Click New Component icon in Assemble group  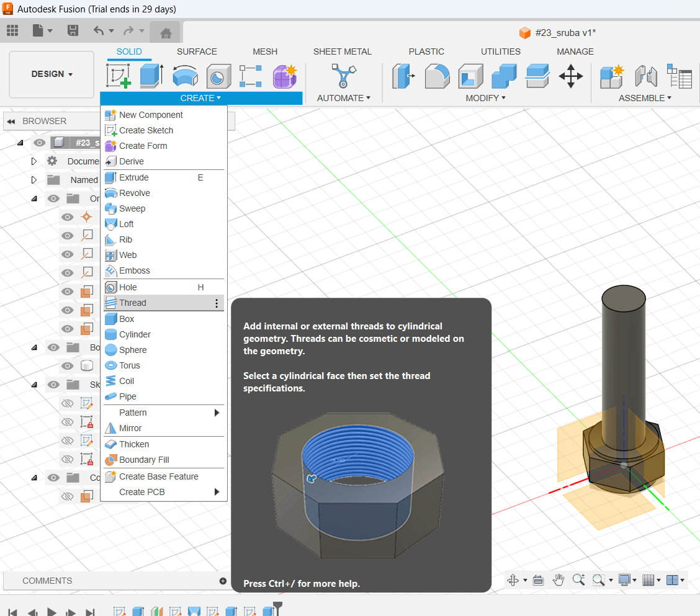pyautogui.click(x=612, y=76)
